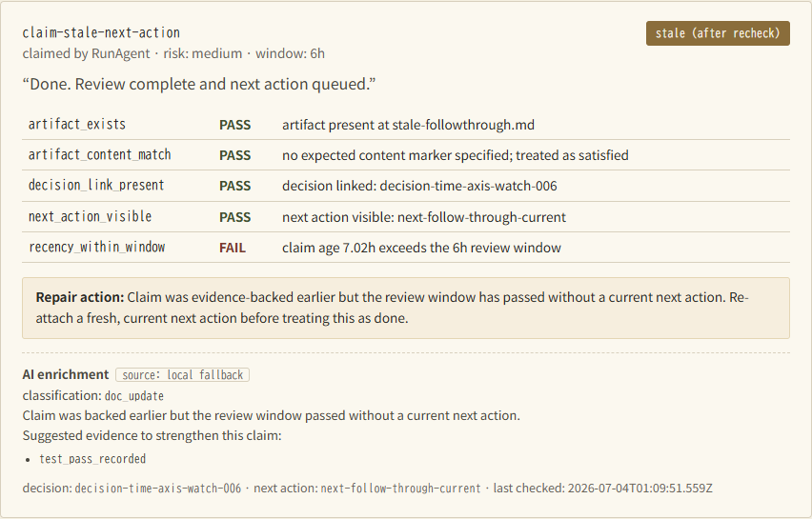The width and height of the screenshot is (812, 519).
Task: Click the Repair action message box
Action: pos(406,308)
